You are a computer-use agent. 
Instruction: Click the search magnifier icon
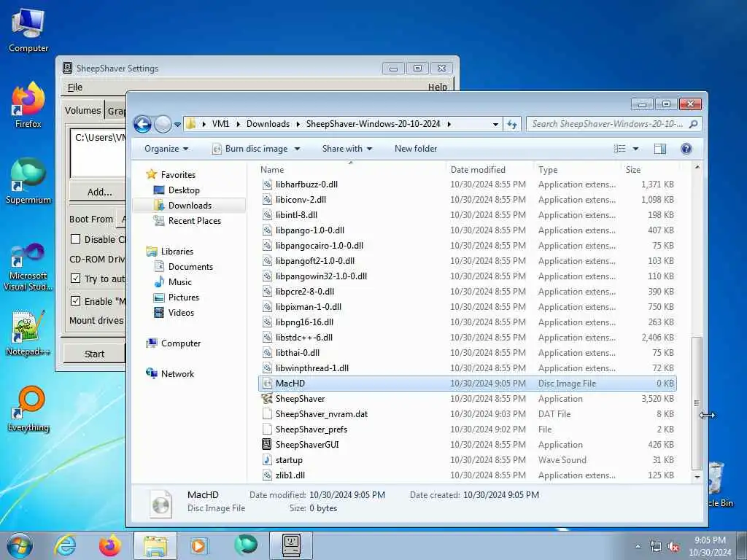[693, 124]
